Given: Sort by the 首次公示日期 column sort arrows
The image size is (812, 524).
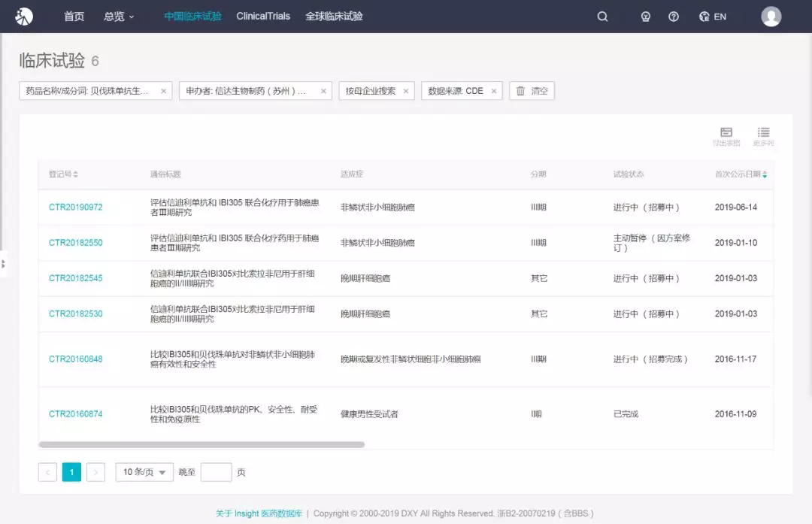Looking at the screenshot, I should coord(765,174).
